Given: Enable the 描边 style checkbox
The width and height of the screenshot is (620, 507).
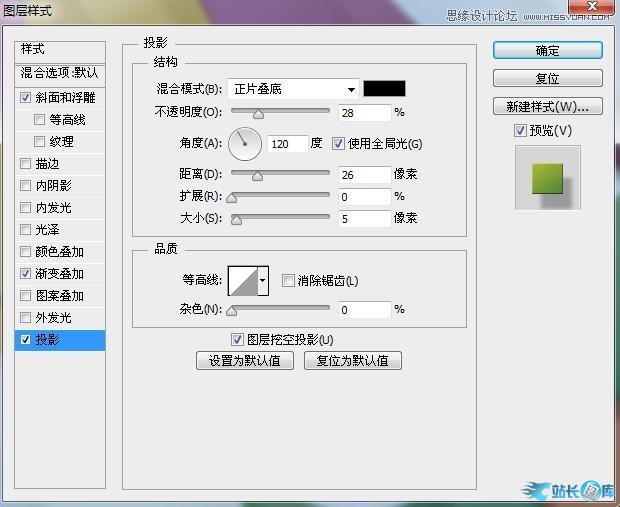Looking at the screenshot, I should (x=25, y=164).
